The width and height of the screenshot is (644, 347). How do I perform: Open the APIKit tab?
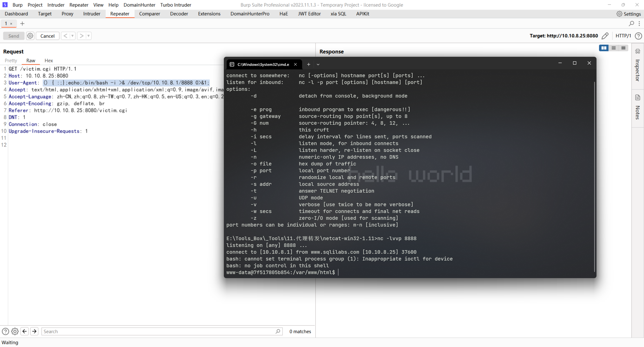(363, 14)
